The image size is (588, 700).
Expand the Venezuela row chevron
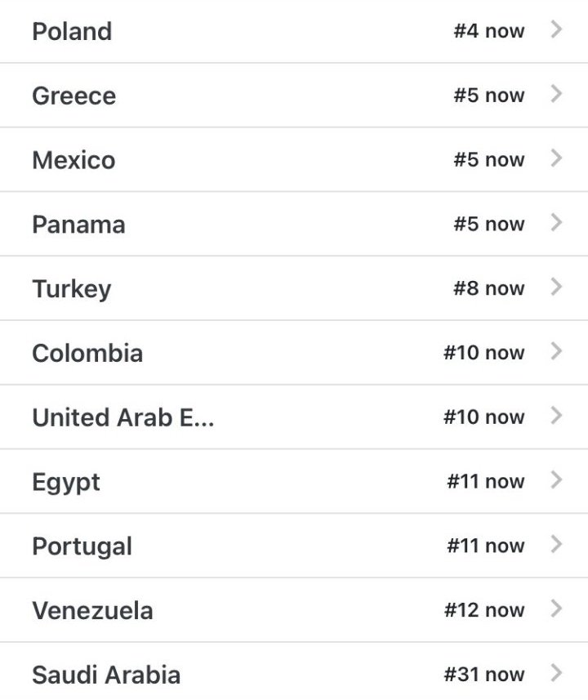click(556, 609)
